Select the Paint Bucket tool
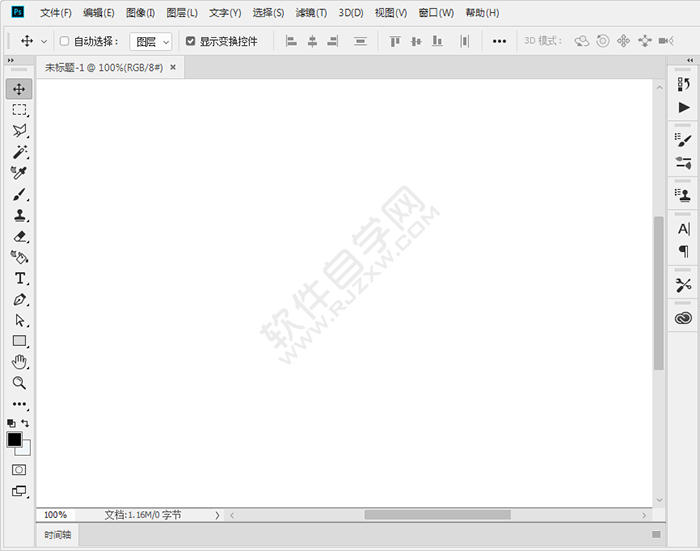Viewport: 700px width, 551px height. tap(19, 257)
